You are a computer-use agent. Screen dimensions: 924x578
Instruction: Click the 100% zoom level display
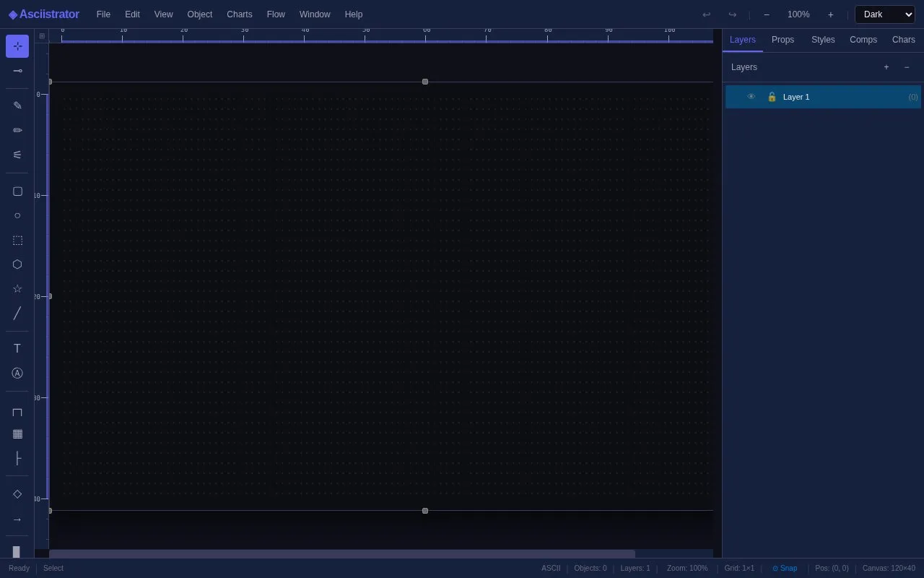pyautogui.click(x=798, y=14)
